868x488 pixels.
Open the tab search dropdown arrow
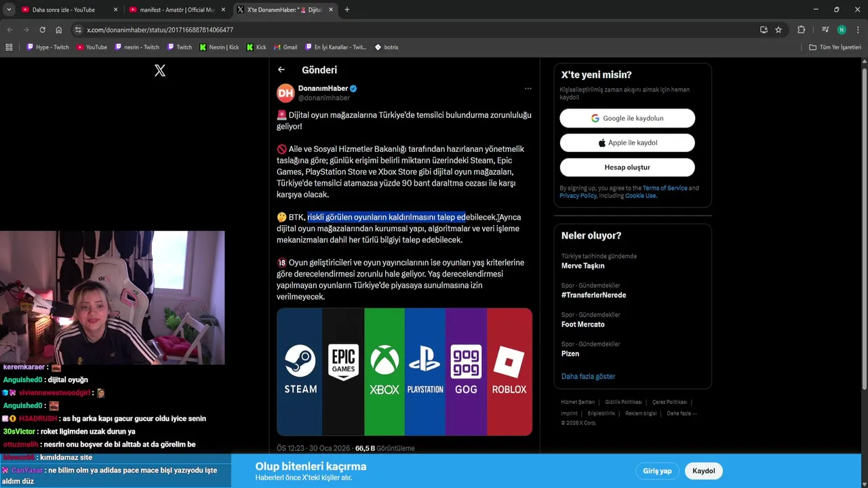click(x=8, y=9)
